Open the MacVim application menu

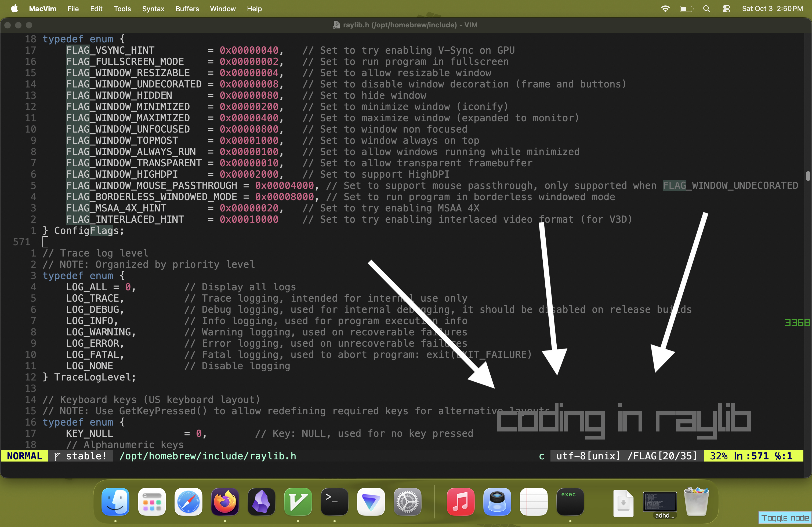coord(43,9)
